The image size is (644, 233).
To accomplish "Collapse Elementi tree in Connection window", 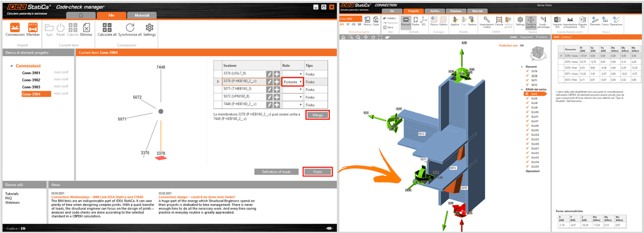I will tap(522, 67).
